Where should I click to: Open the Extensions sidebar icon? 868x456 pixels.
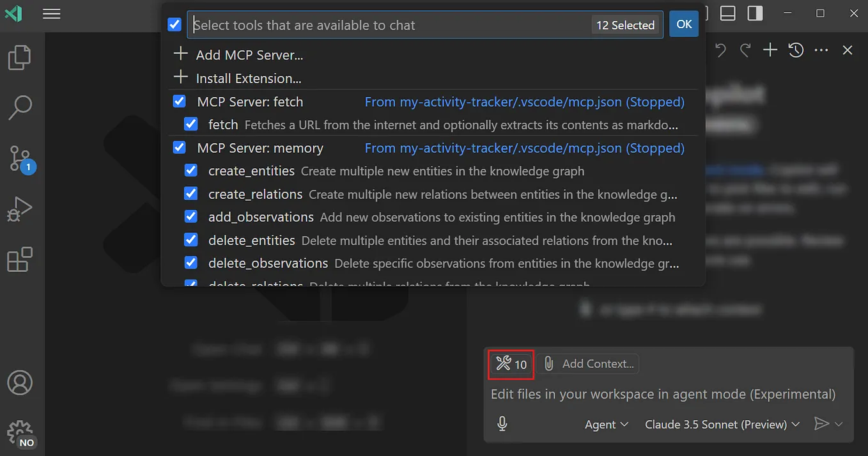pos(19,258)
